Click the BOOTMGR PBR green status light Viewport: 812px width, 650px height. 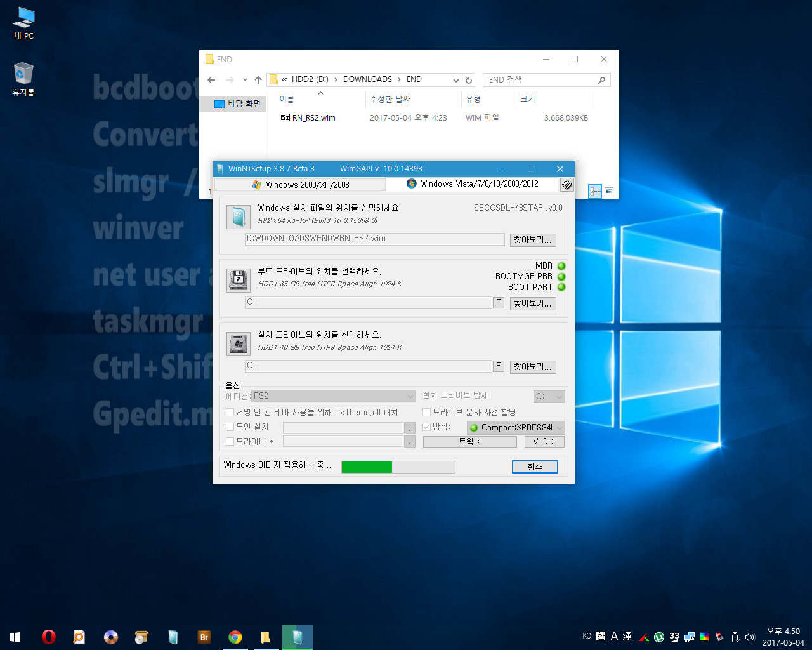561,277
